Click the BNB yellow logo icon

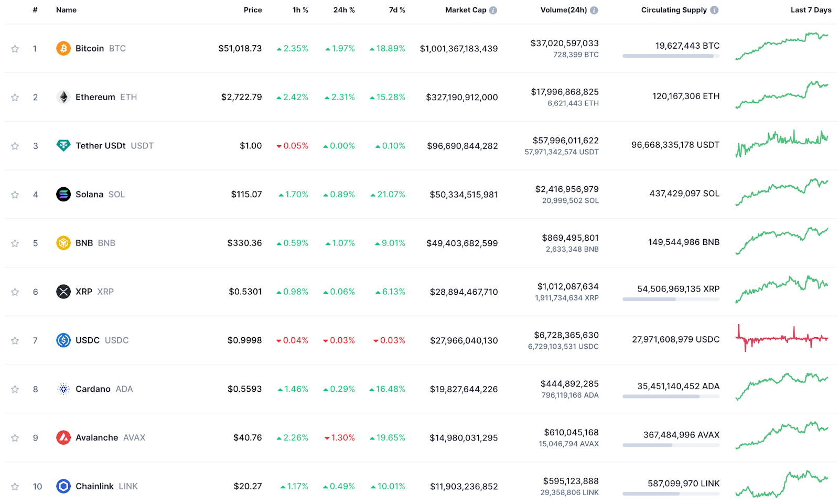coord(63,243)
